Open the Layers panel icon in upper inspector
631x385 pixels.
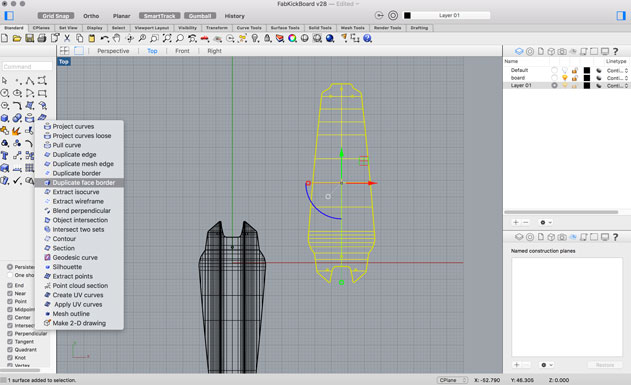[x=519, y=51]
